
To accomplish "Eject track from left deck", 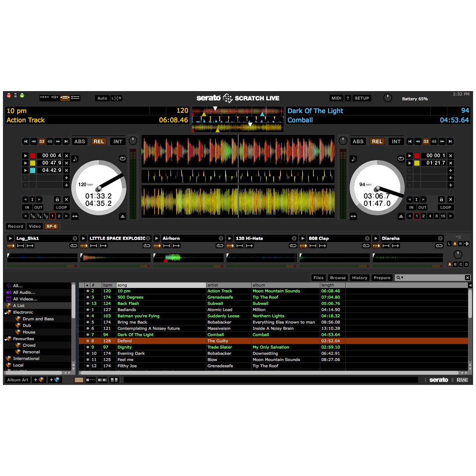I will click(x=123, y=216).
